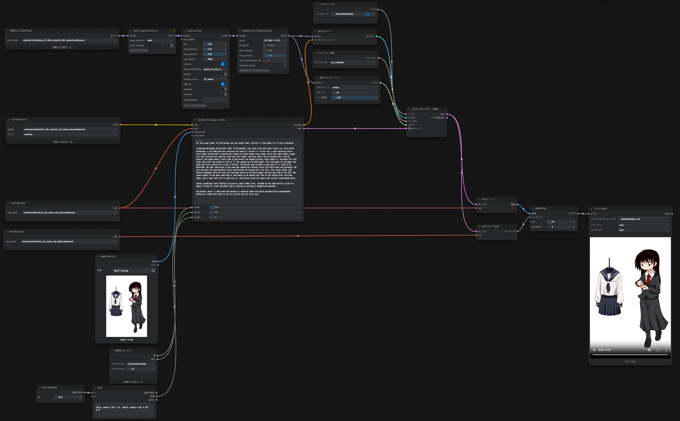
Task: Click width field in Image to Video node
Action: pyautogui.click(x=255, y=207)
